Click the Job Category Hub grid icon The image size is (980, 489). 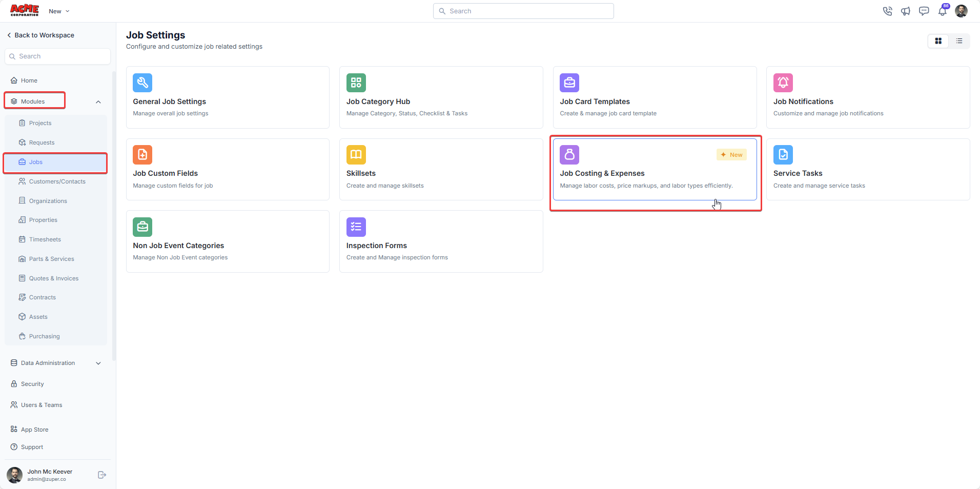(x=356, y=83)
